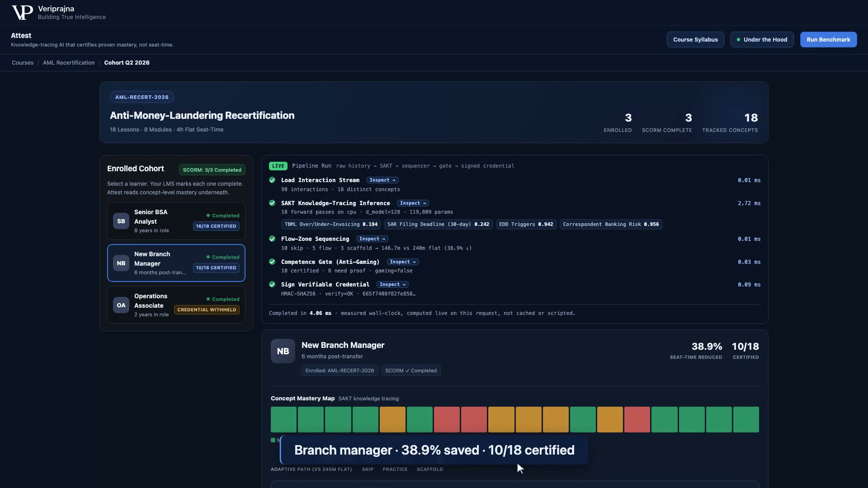
Task: Click the Veriprajna VP logo
Action: point(22,13)
